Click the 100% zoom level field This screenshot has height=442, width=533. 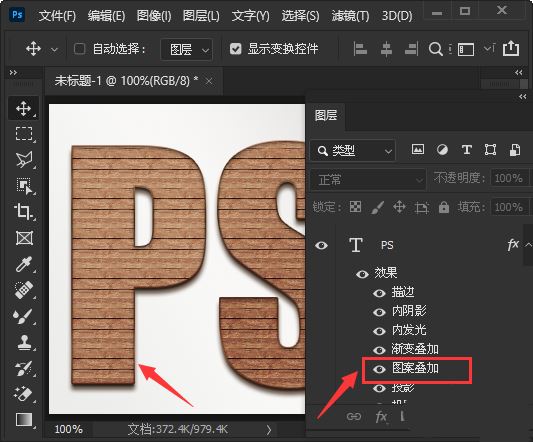69,429
